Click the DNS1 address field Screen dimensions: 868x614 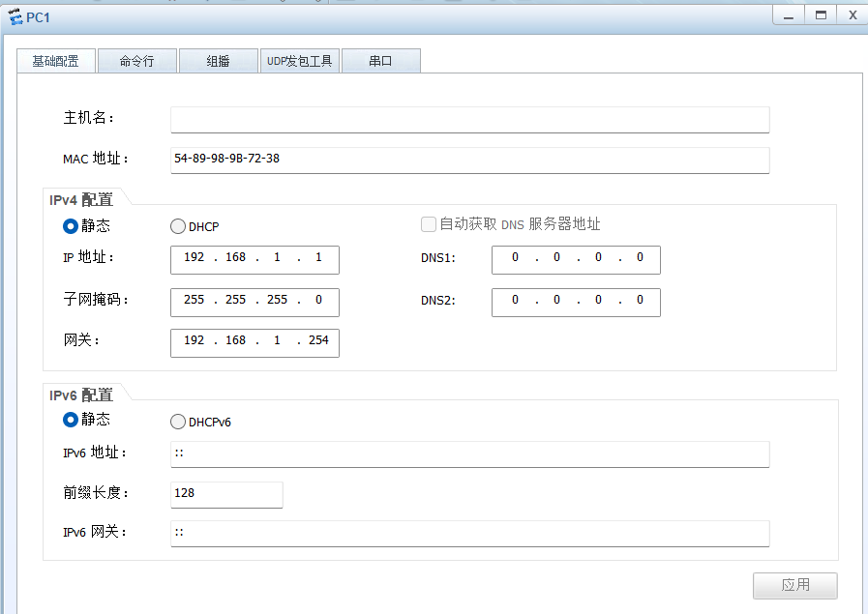tap(576, 260)
